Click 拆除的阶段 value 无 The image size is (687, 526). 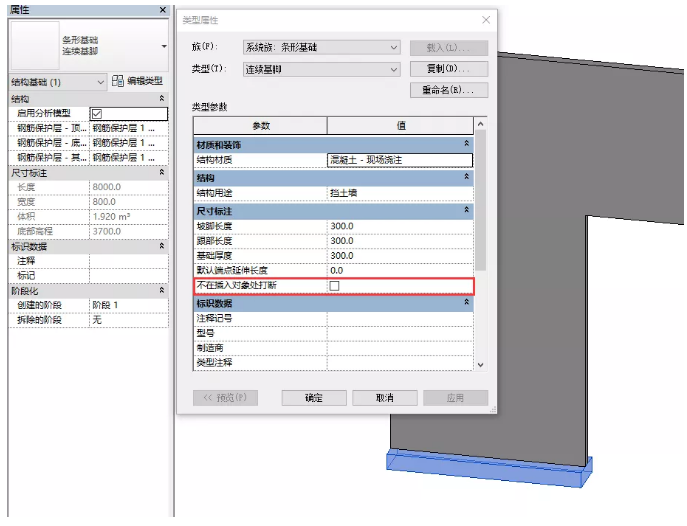129,320
